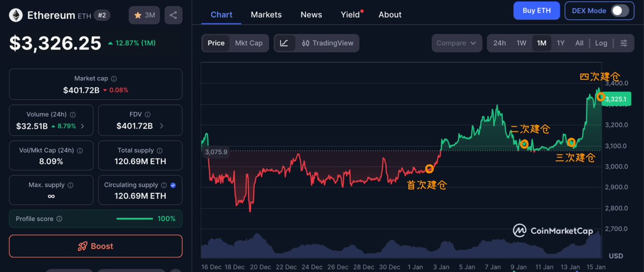644x272 pixels.
Task: Select the Price chart option
Action: (x=216, y=43)
